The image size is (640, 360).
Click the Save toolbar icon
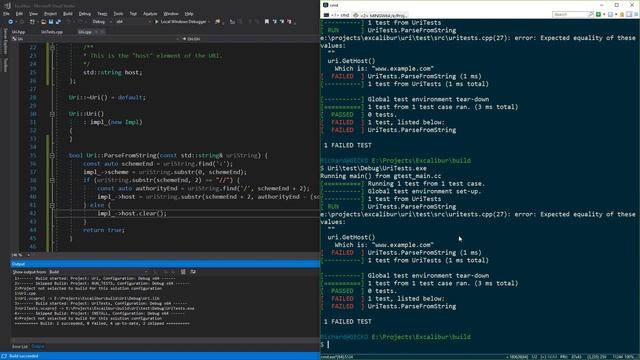(51, 22)
